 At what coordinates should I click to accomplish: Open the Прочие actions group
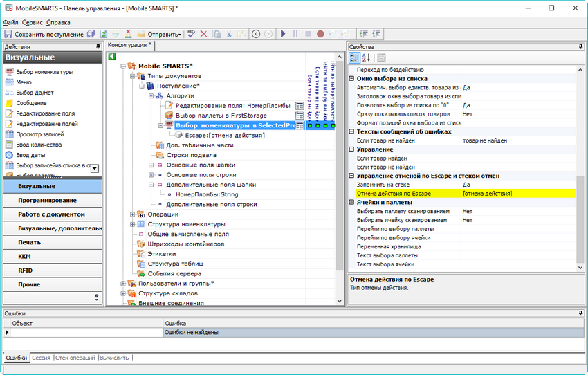53,284
